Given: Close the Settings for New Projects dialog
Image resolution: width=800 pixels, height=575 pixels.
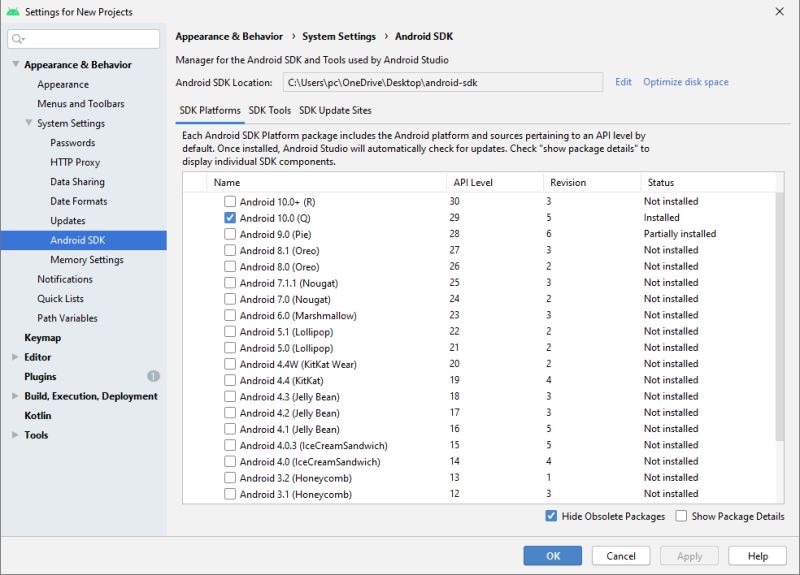Looking at the screenshot, I should pos(780,11).
